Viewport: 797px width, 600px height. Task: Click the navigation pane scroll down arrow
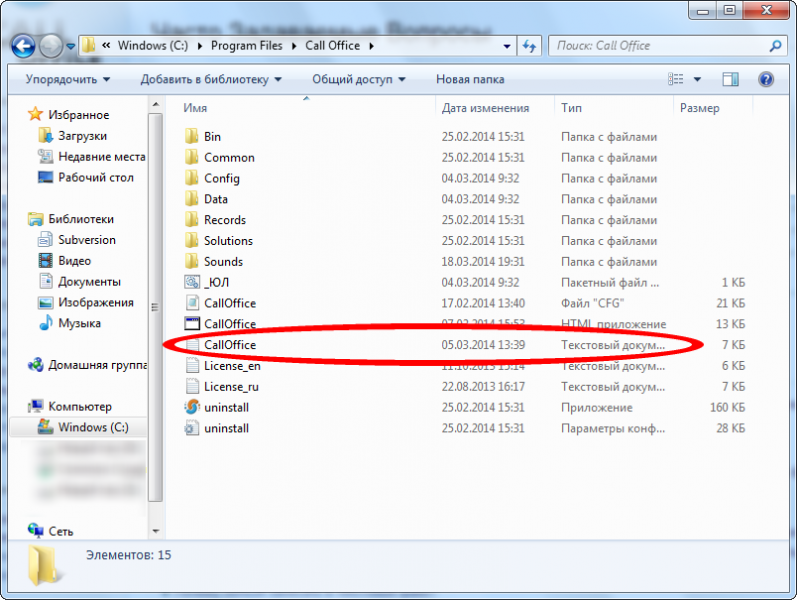(156, 531)
